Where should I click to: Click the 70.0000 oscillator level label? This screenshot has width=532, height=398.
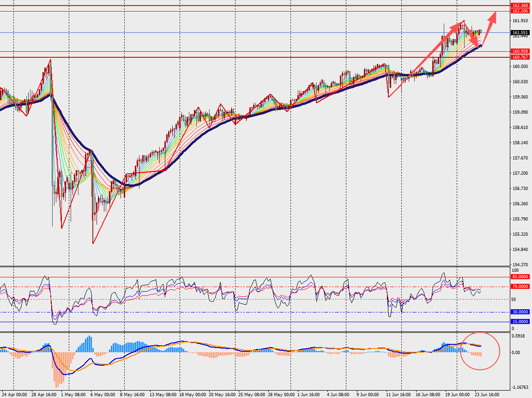pyautogui.click(x=520, y=287)
